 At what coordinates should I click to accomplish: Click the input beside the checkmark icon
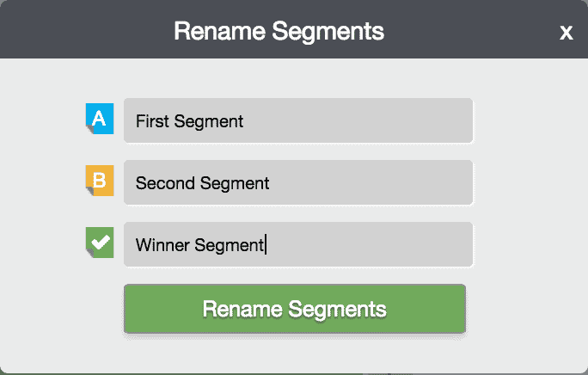[297, 244]
